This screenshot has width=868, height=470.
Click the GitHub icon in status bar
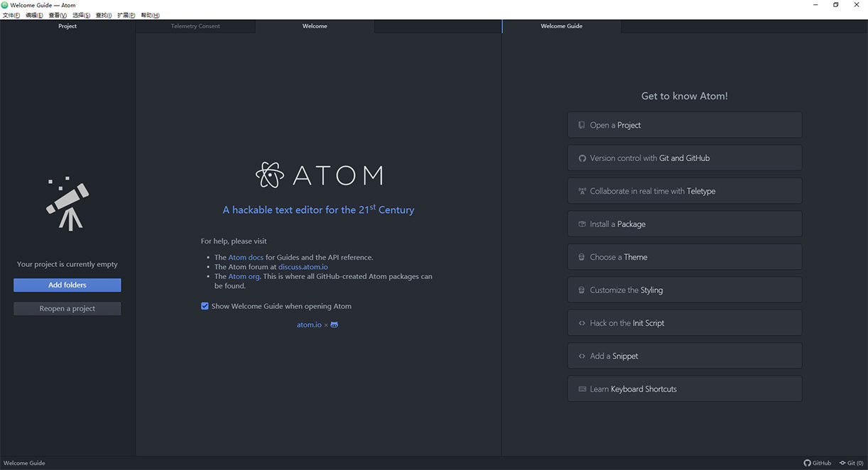coord(807,463)
